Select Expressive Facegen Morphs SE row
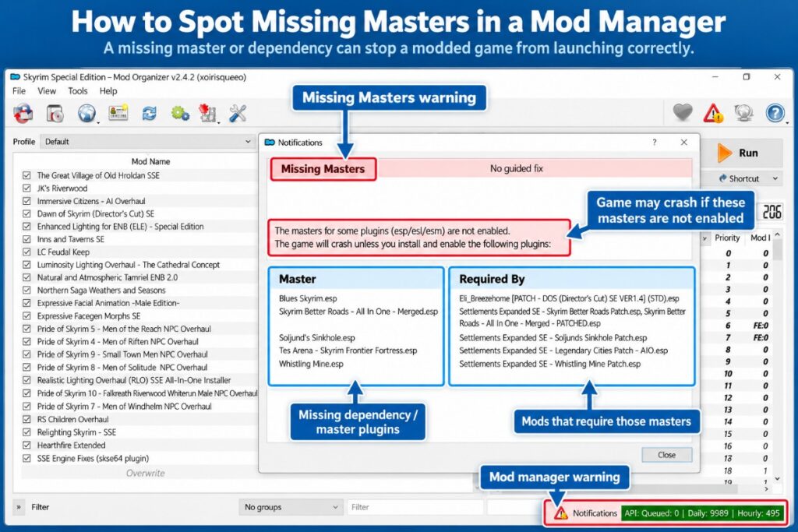 coord(139,315)
